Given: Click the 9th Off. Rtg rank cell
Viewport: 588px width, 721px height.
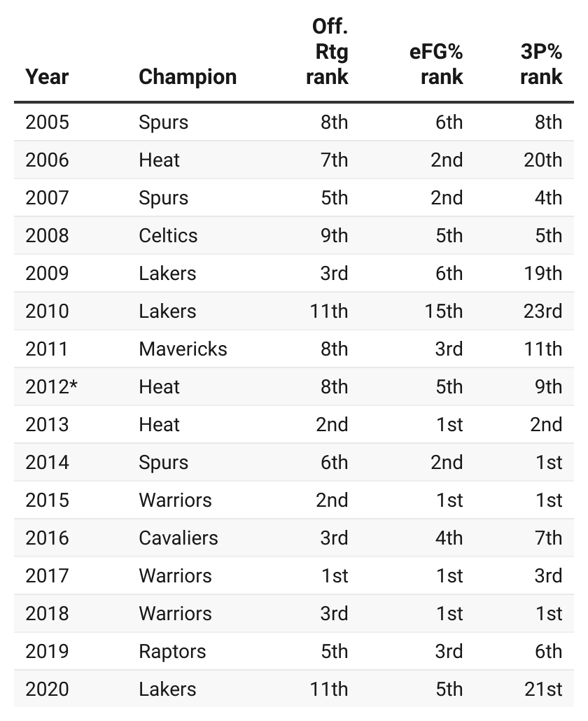Looking at the screenshot, I should pyautogui.click(x=334, y=235).
